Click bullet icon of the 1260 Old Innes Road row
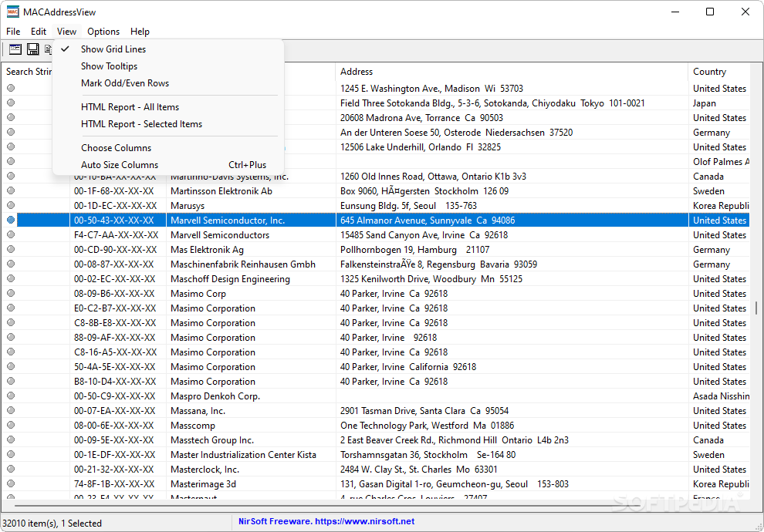The width and height of the screenshot is (764, 532). point(11,176)
